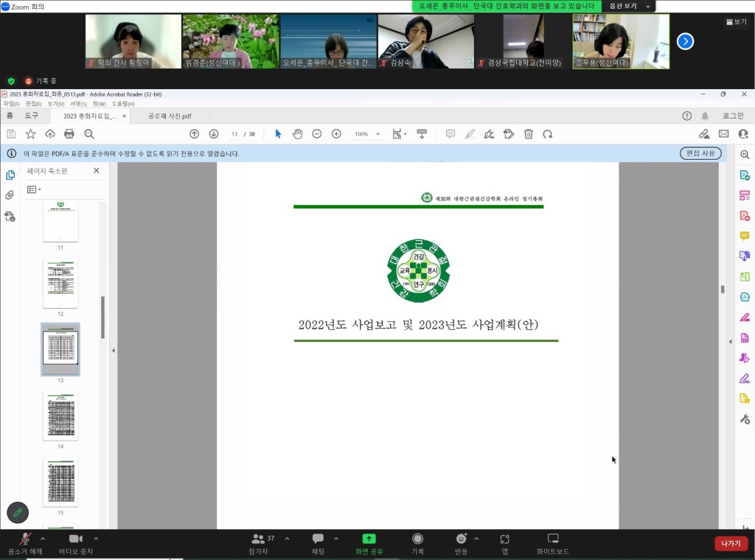Expand the reactions options caret

pyautogui.click(x=477, y=539)
